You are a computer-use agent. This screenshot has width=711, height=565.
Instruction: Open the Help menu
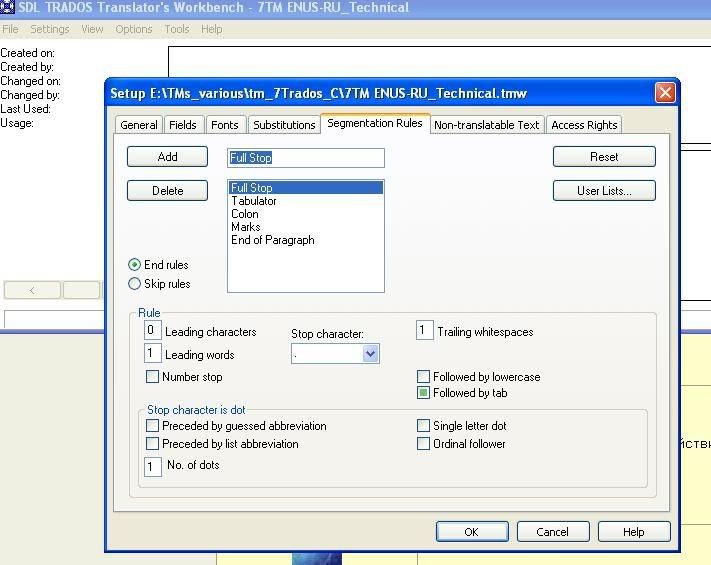211,29
